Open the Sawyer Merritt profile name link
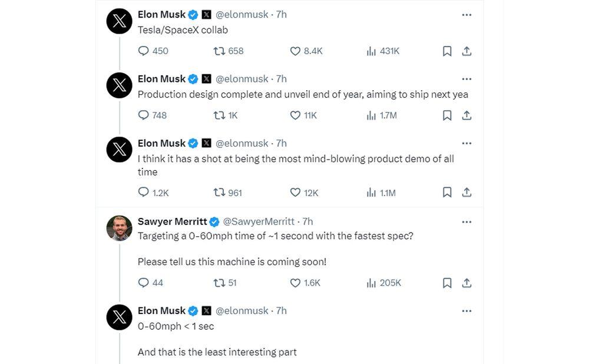The image size is (589, 364). 172,221
